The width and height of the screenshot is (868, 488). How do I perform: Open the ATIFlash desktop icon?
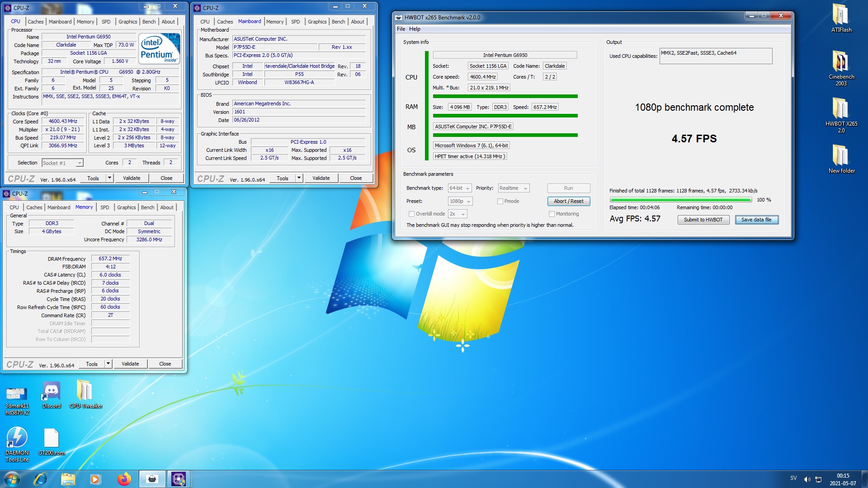tap(841, 18)
